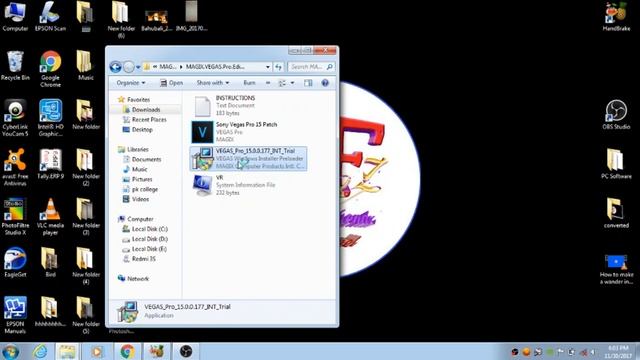Toggle the preview pane button
640x360 pixels.
(308, 83)
